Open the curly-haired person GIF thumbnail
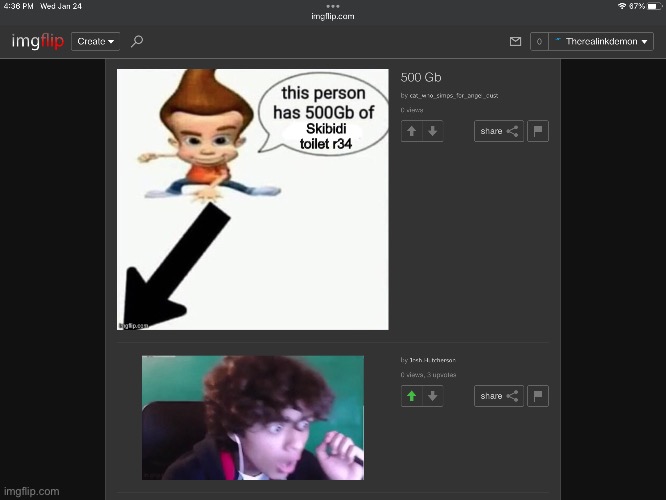 [x=253, y=418]
